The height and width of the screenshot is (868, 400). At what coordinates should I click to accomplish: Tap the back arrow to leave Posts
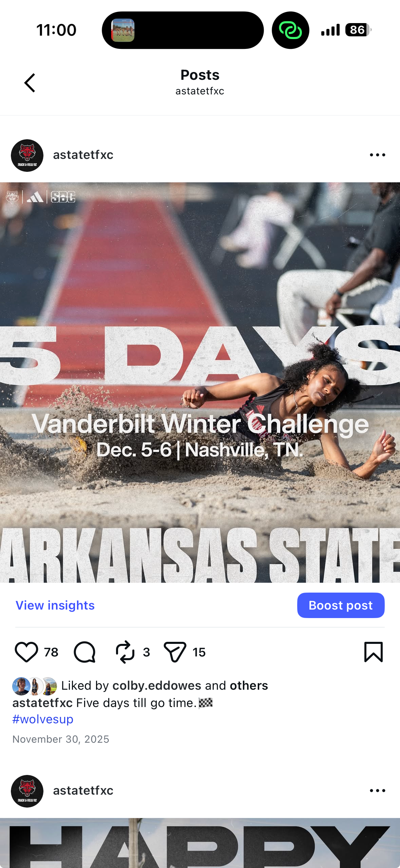click(30, 83)
